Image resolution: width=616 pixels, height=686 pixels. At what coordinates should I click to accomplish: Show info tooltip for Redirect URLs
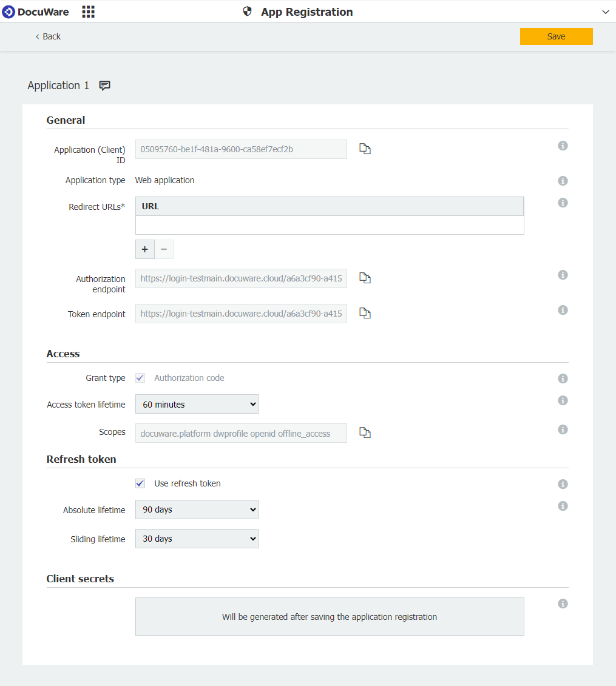(563, 203)
